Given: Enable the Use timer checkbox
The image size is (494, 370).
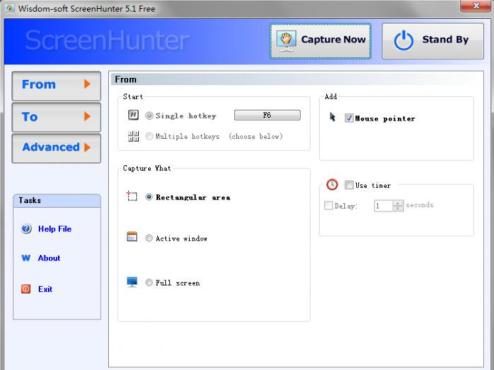Looking at the screenshot, I should click(349, 185).
